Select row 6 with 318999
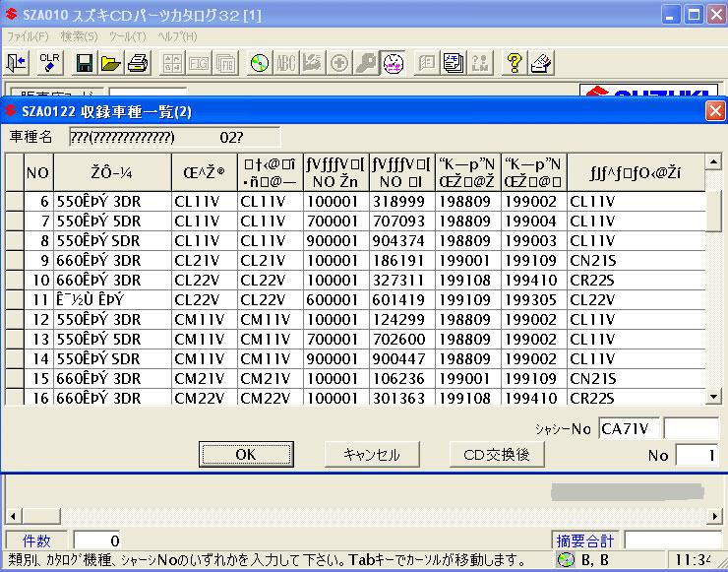728x572 pixels. (356, 201)
